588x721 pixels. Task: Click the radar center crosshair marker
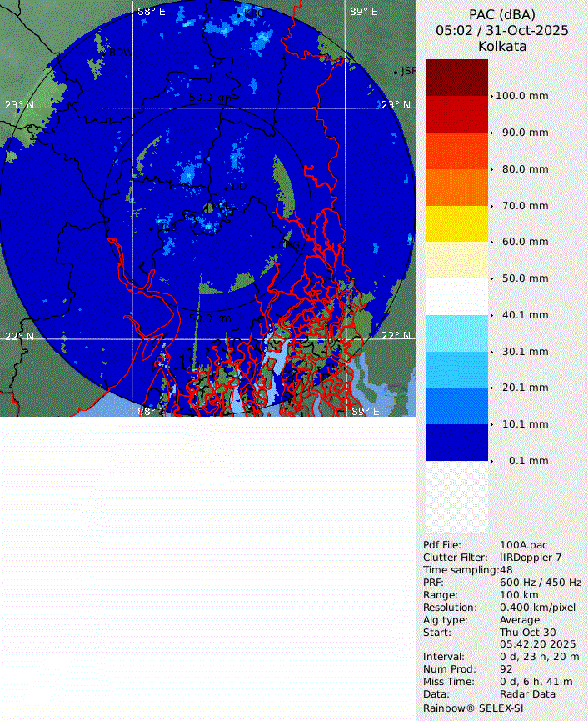208,208
